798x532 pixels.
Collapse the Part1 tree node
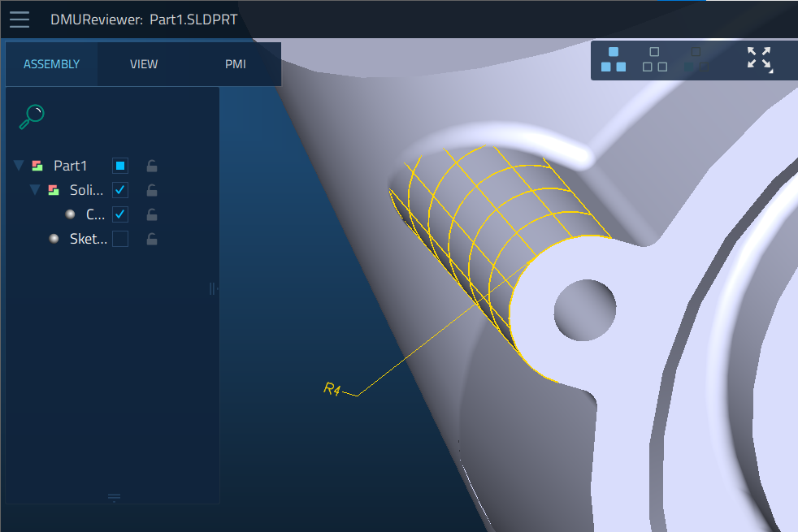(x=19, y=166)
